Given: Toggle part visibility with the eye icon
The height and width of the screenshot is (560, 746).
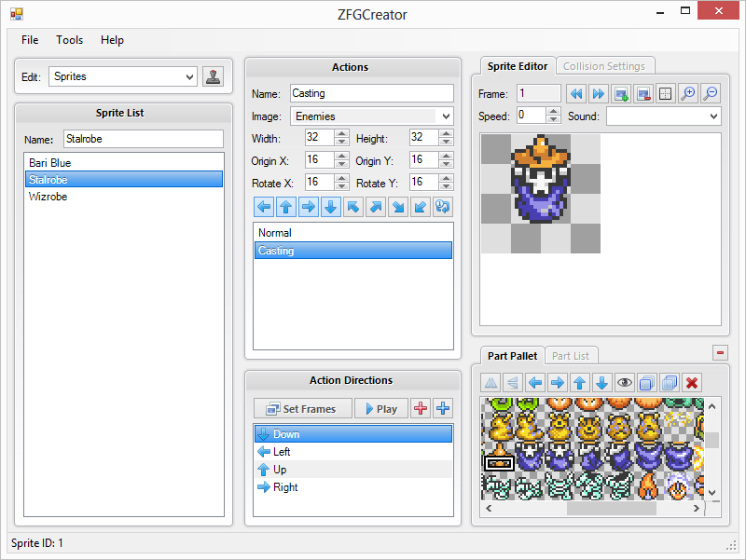Looking at the screenshot, I should (625, 382).
